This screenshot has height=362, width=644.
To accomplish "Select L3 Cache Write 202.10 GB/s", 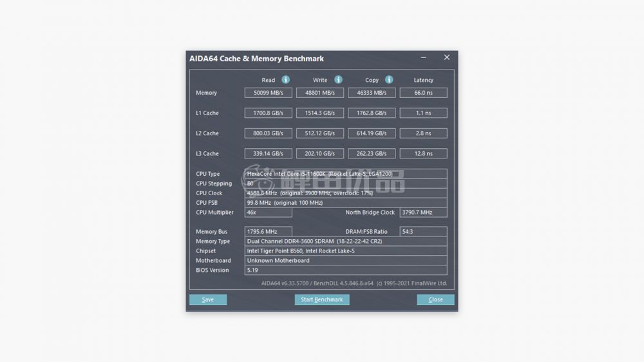I will 320,153.
